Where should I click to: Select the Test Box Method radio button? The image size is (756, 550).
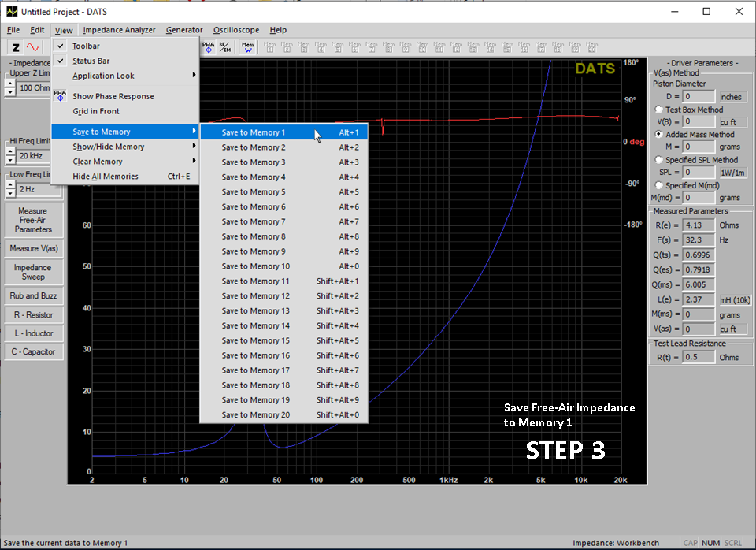(x=658, y=110)
